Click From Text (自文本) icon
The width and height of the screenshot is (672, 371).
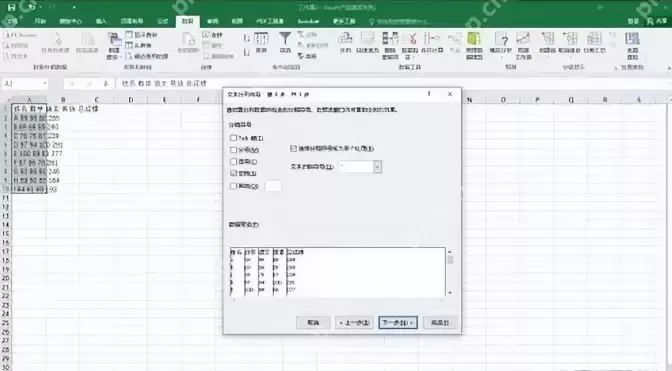click(x=15, y=56)
